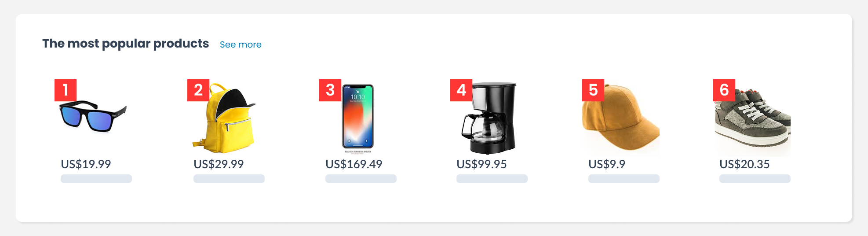This screenshot has height=236, width=868.
Task: Click the US$99.95 price label
Action: (x=481, y=164)
